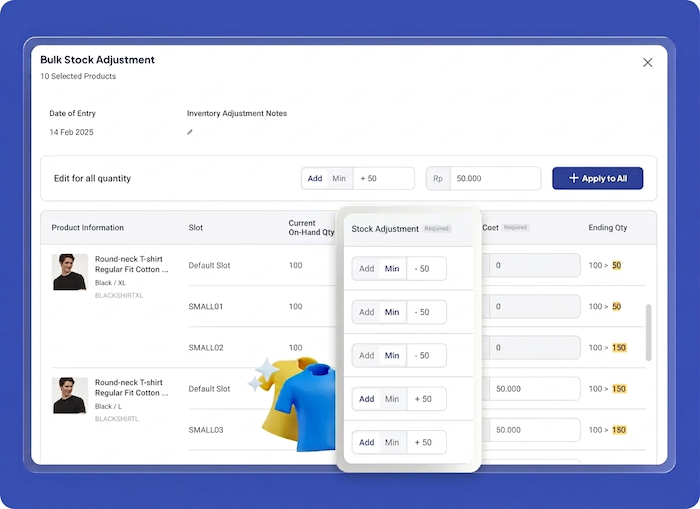Click the Stock Adjustment column header
700x509 pixels.
(385, 229)
